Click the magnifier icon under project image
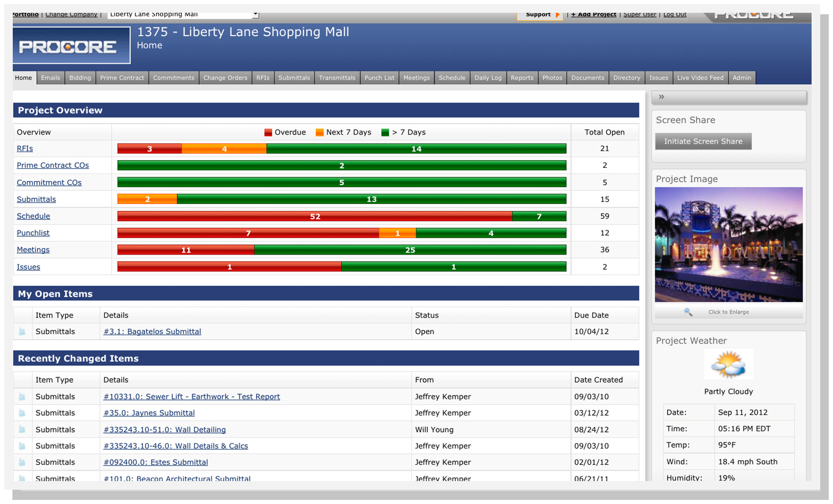833x504 pixels. pyautogui.click(x=688, y=312)
